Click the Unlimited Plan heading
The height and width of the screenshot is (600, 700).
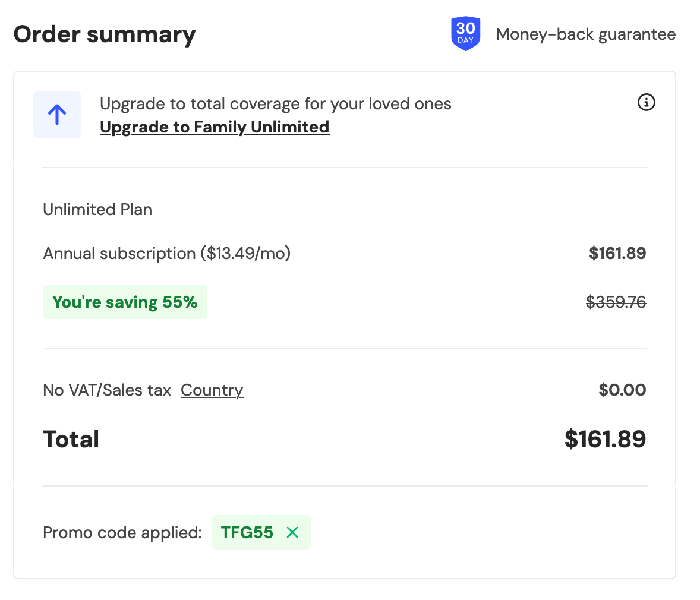tap(97, 209)
